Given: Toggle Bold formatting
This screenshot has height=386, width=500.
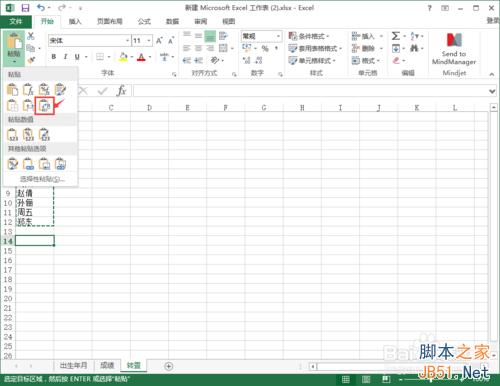Looking at the screenshot, I should 54,57.
